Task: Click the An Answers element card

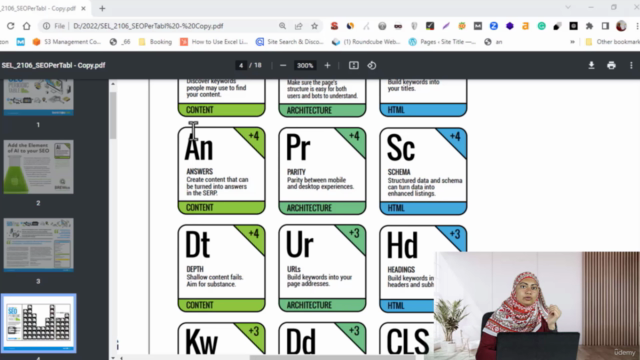Action: 221,171
